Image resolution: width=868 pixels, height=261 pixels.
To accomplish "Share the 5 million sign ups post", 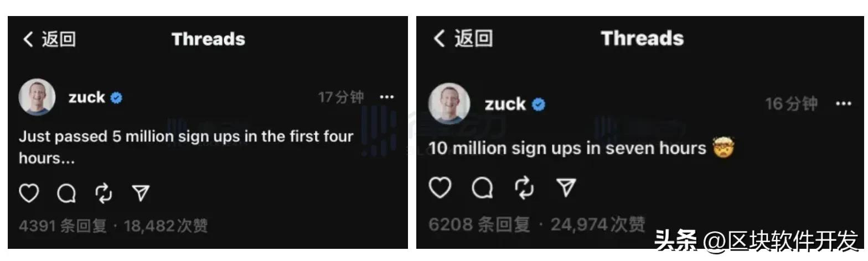I will pyautogui.click(x=141, y=192).
